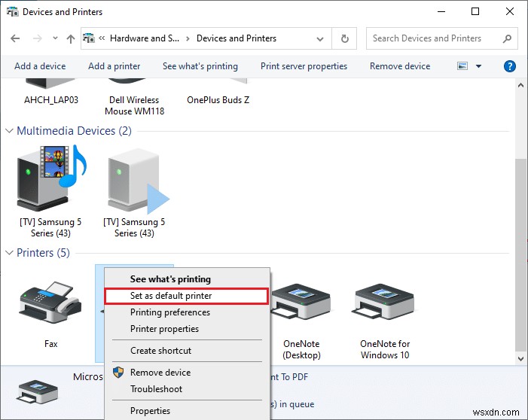Open Properties from context menu
Image resolution: width=528 pixels, height=420 pixels.
tap(150, 411)
